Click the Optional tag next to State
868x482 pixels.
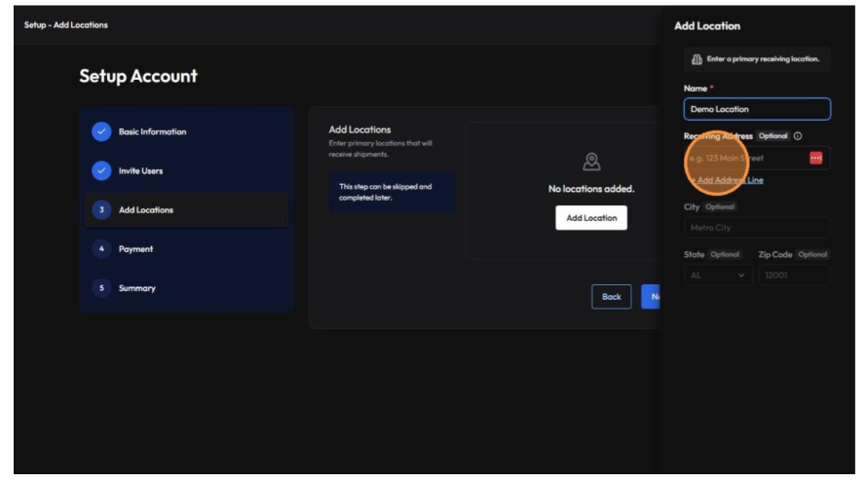pos(725,254)
